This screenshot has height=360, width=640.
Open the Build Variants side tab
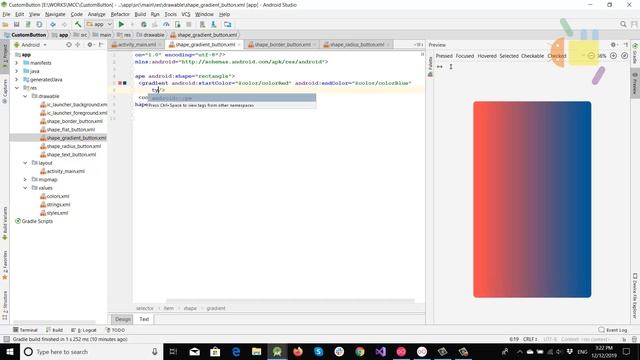[5, 223]
